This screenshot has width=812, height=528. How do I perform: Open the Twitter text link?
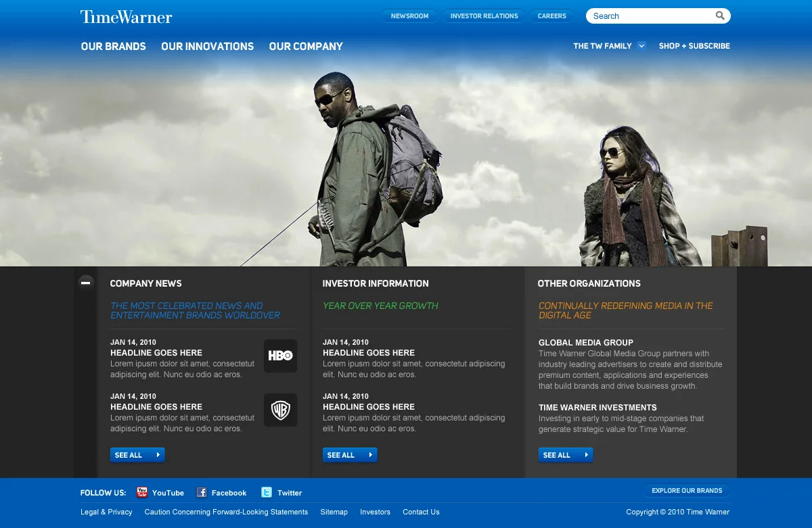click(x=290, y=493)
